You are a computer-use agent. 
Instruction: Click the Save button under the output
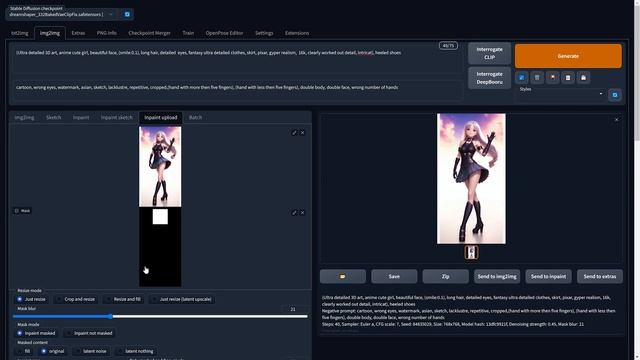click(394, 276)
